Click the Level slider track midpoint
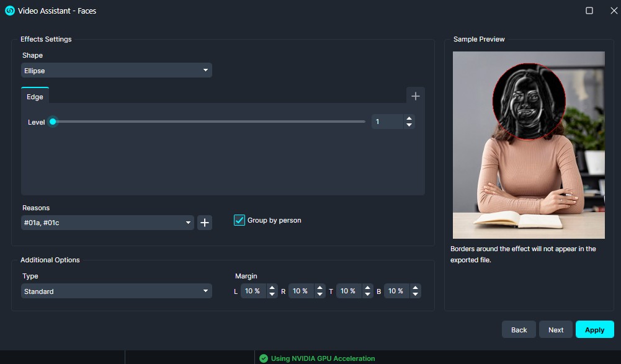The width and height of the screenshot is (621, 364). pos(209,122)
